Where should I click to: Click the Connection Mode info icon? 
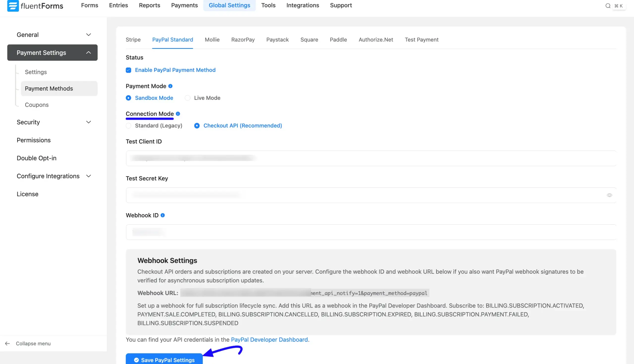click(178, 114)
